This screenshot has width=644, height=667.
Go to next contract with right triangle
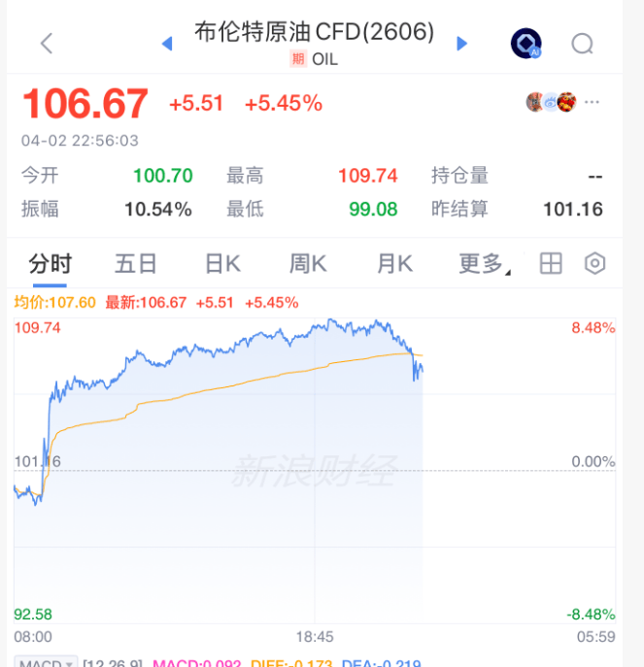point(462,43)
